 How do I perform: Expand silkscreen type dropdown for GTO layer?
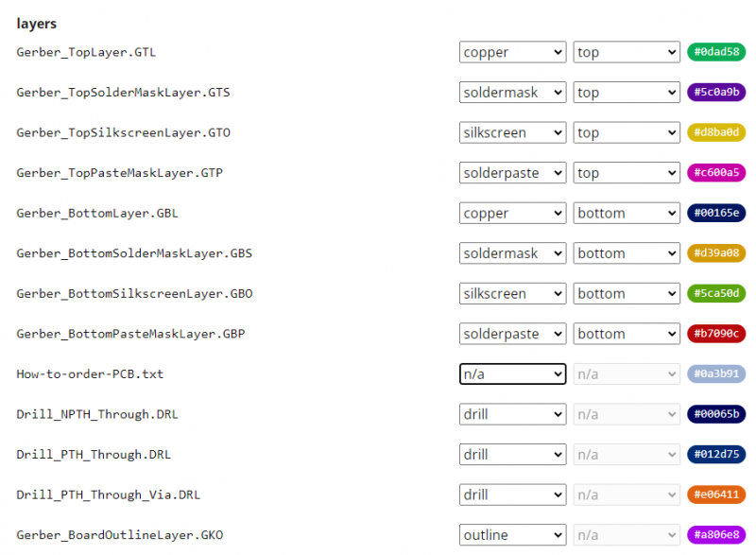click(x=512, y=133)
